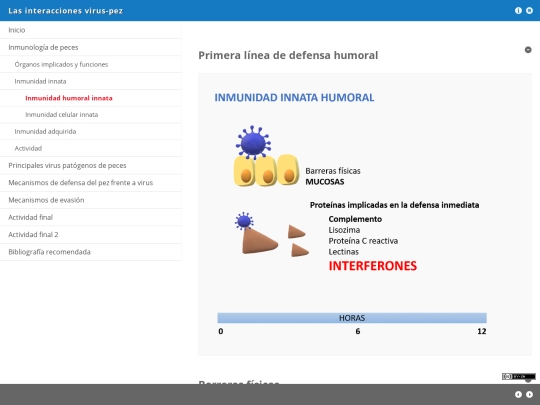Open the info icon in the header

click(x=518, y=11)
